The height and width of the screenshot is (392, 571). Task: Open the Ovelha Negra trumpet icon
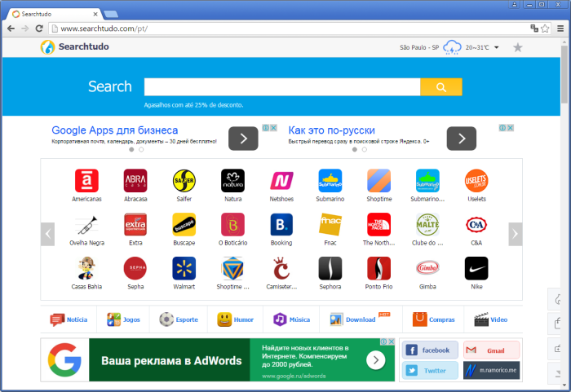[x=86, y=225]
